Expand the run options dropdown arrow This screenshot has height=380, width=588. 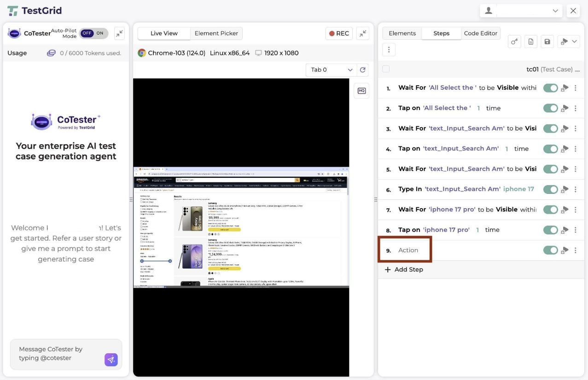point(574,41)
